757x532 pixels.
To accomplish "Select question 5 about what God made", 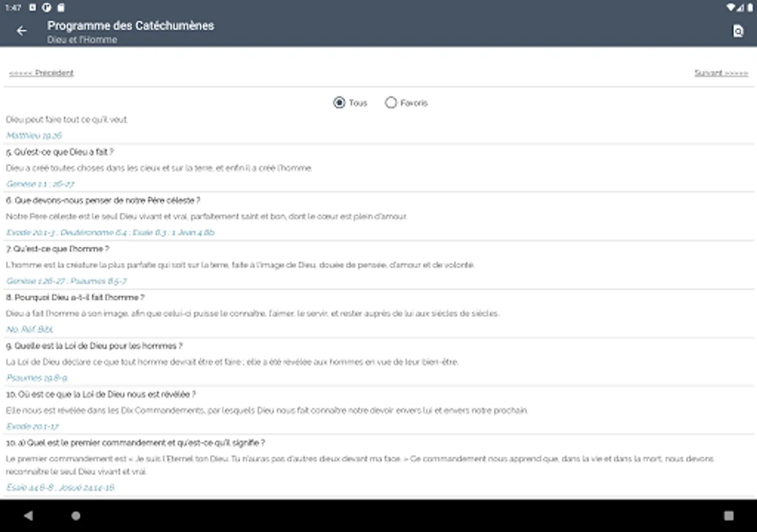I will (60, 152).
